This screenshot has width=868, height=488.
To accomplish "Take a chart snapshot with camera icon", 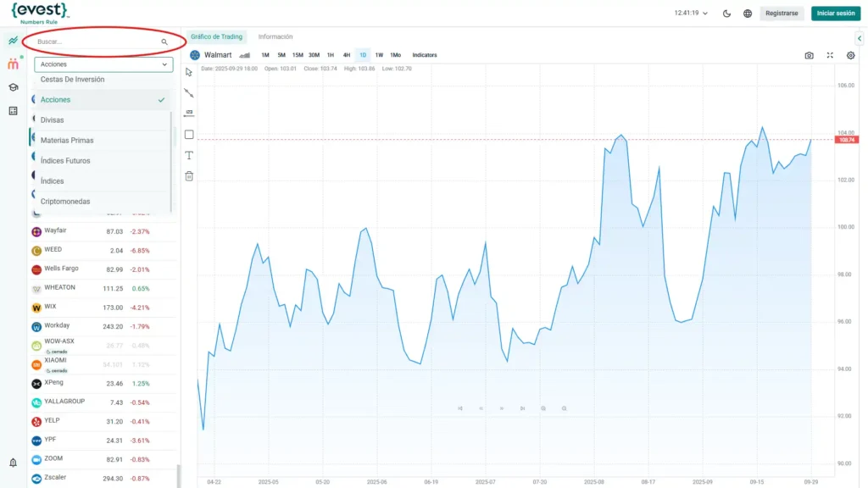I will pyautogui.click(x=809, y=55).
